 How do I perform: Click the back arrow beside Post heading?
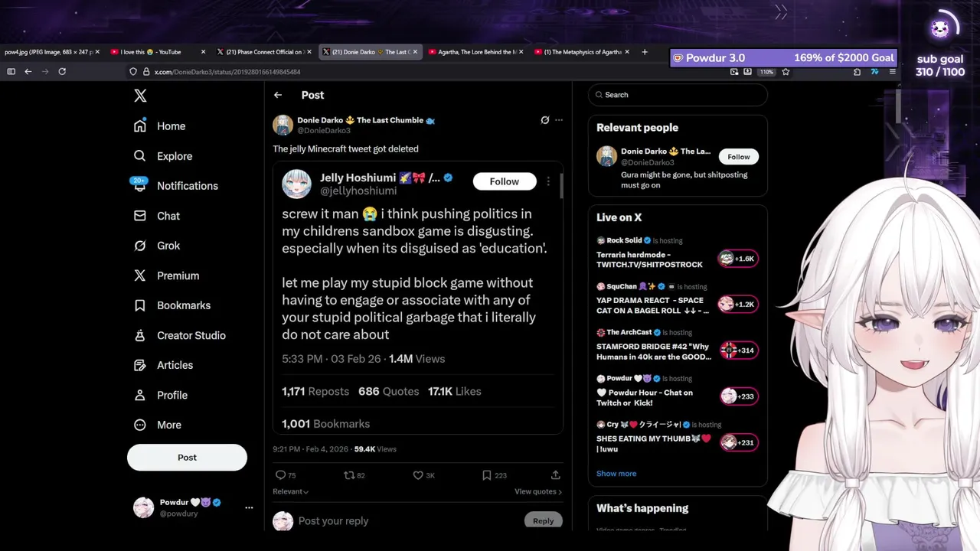click(278, 95)
